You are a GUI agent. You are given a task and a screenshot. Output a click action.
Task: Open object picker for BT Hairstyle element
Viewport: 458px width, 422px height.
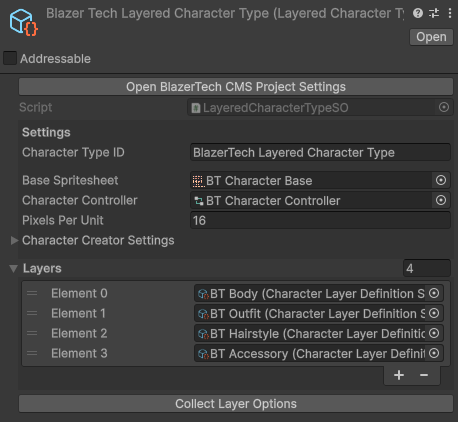pos(434,333)
